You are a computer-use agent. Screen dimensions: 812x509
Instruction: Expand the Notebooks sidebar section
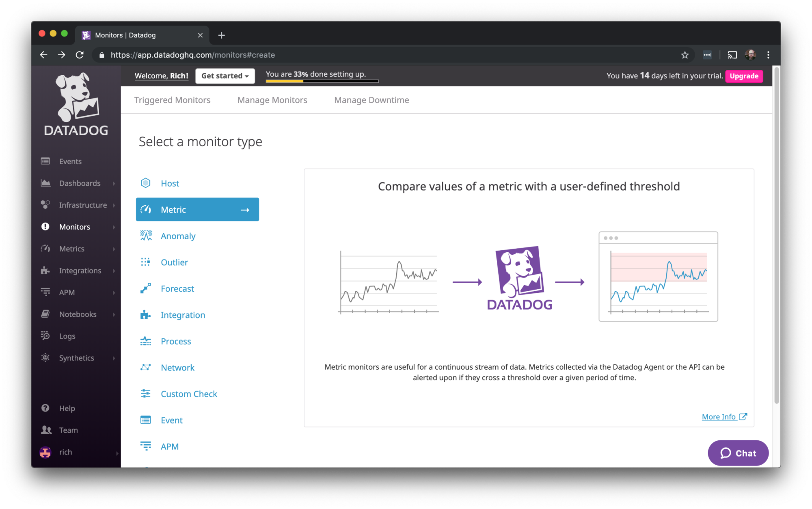tap(77, 314)
